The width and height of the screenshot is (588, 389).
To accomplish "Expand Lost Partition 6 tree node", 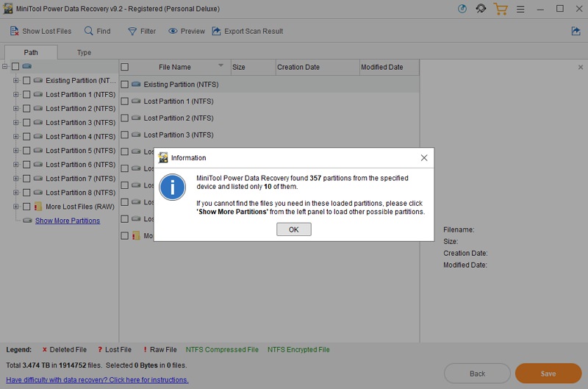I will click(15, 164).
